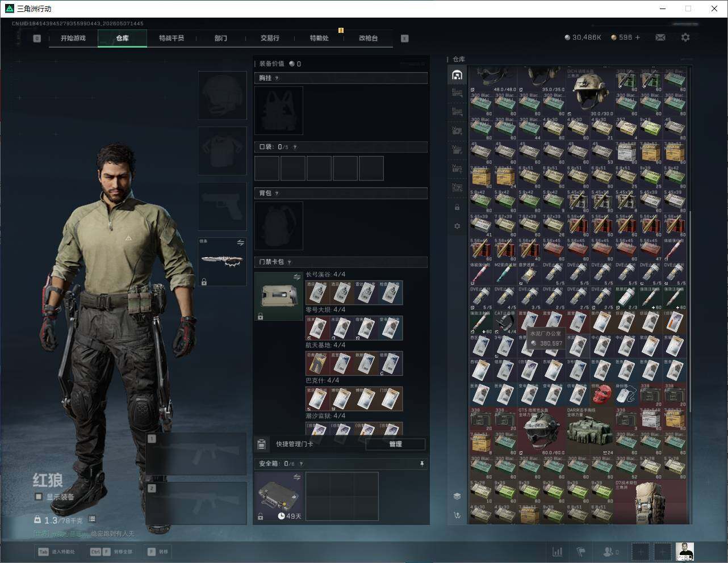This screenshot has width=728, height=563.
Task: Click the flag icon in bottom bar
Action: pos(580,552)
